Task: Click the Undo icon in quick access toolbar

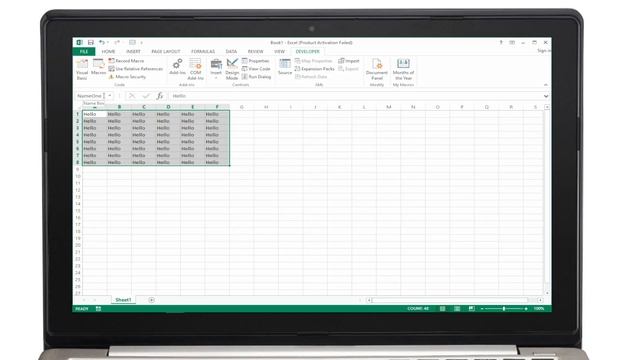Action: (x=102, y=42)
